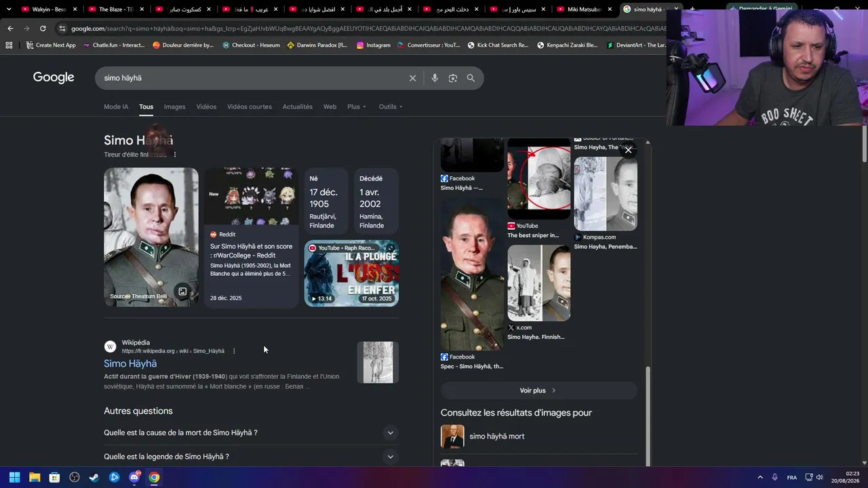Launch Steam from the taskbar
The image size is (868, 488).
coord(94,477)
